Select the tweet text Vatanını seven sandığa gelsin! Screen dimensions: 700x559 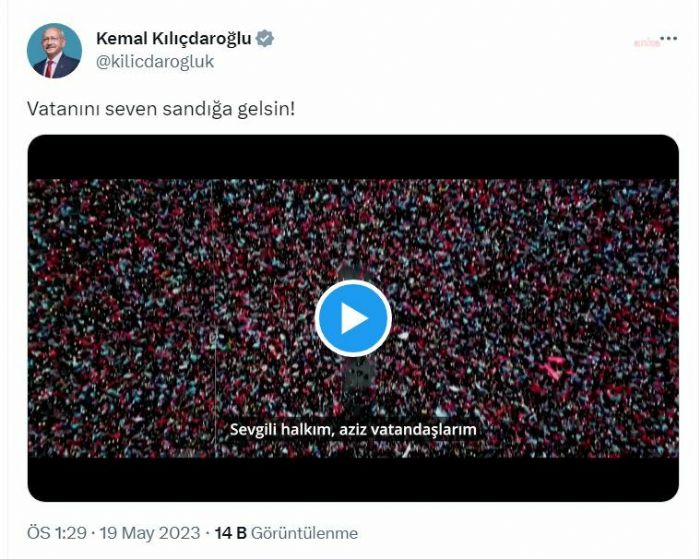click(x=161, y=109)
